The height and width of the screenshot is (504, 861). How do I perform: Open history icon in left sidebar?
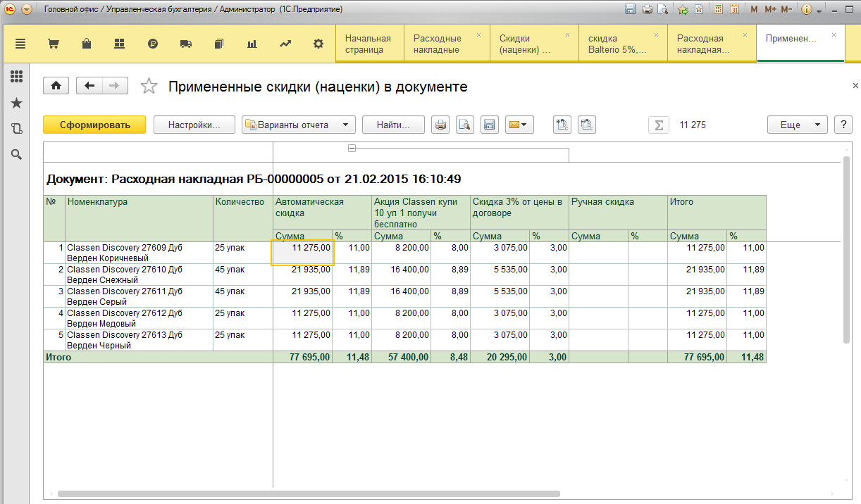click(x=16, y=129)
